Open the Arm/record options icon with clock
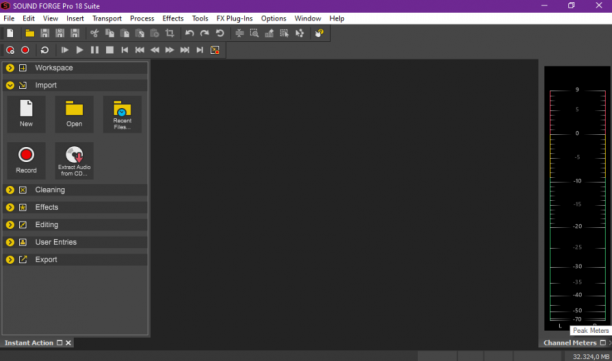 click(x=10, y=50)
